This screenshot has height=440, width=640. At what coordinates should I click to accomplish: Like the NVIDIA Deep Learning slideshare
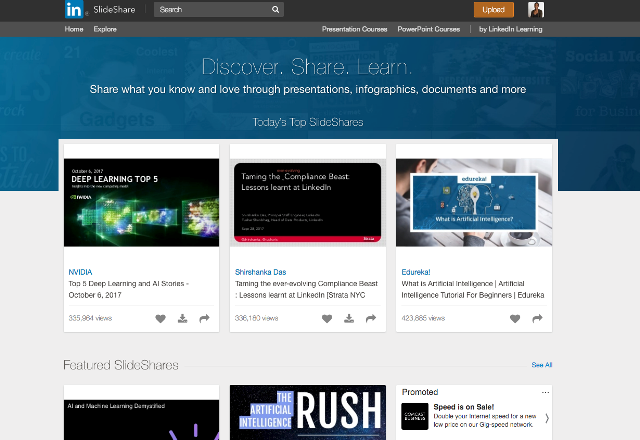coord(160,318)
